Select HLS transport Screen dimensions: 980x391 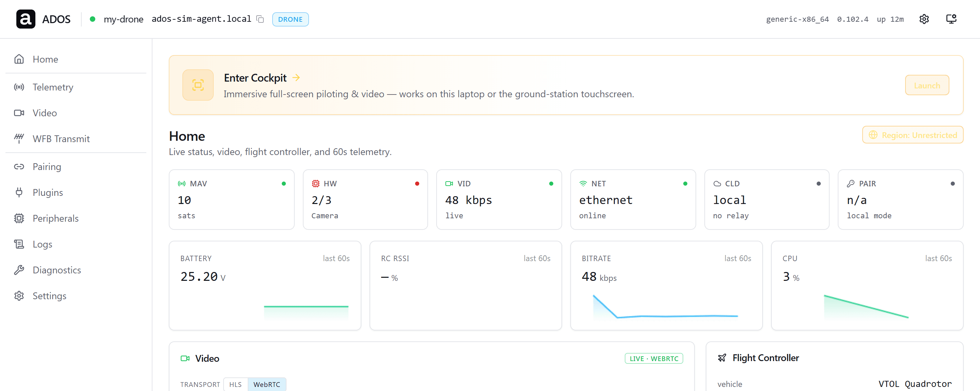point(235,384)
